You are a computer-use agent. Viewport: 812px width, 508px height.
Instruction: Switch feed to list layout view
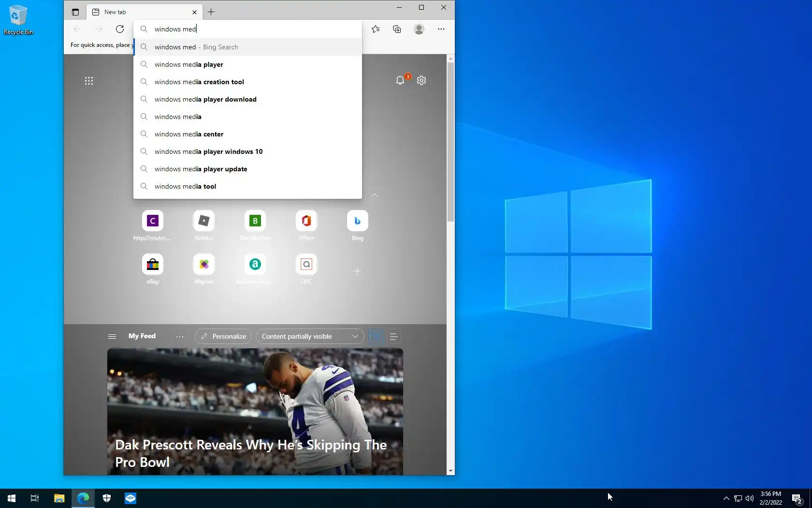(393, 336)
